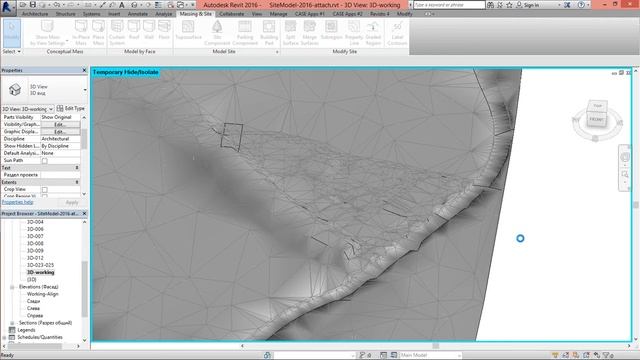Select the Roof by face tool
This screenshot has height=360, width=640.
[134, 30]
